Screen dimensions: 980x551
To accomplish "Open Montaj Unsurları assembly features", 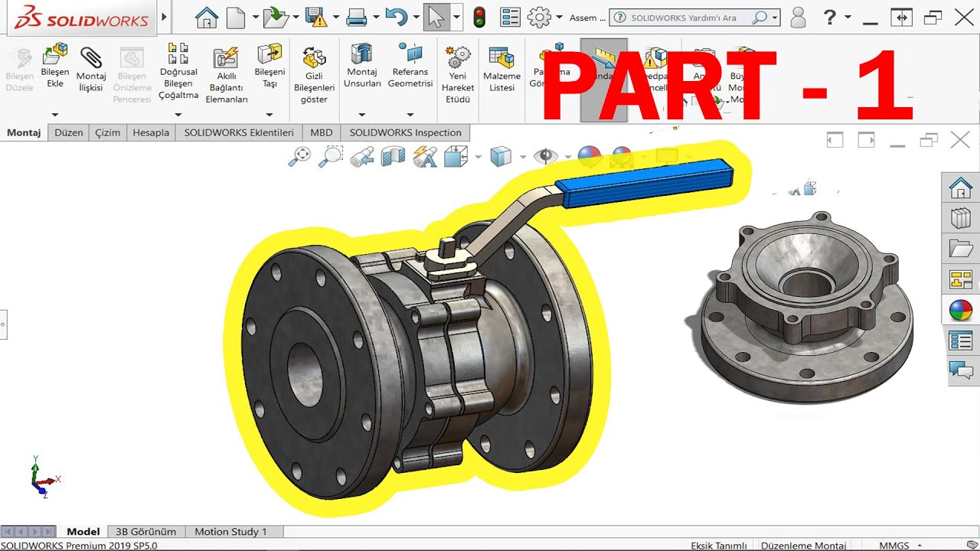I will (x=362, y=66).
